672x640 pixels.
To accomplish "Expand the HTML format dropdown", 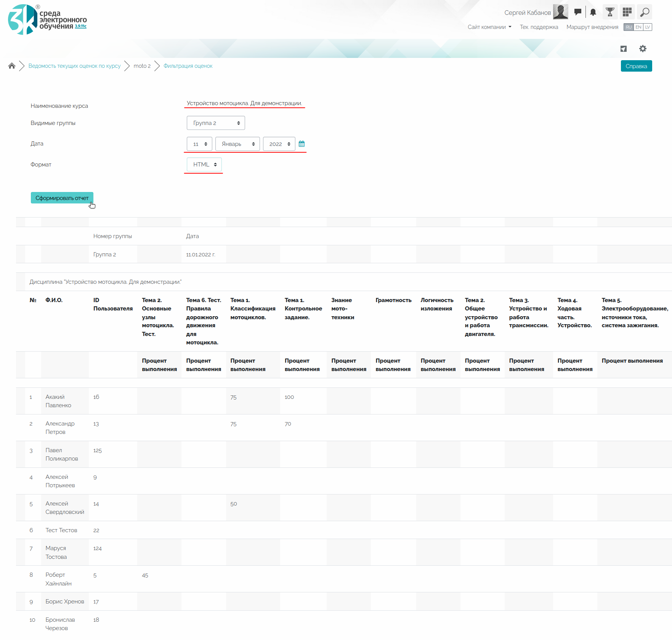I will point(204,165).
